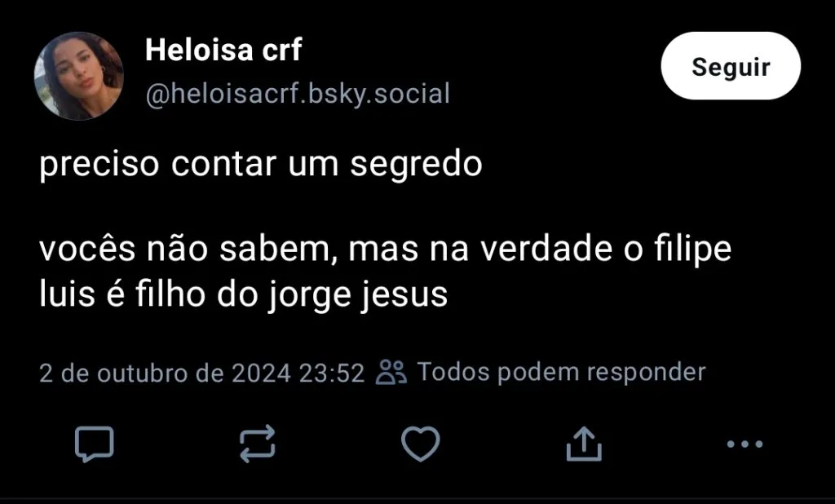This screenshot has width=835, height=504.
Task: Open the three-dot more options menu
Action: pyautogui.click(x=744, y=444)
